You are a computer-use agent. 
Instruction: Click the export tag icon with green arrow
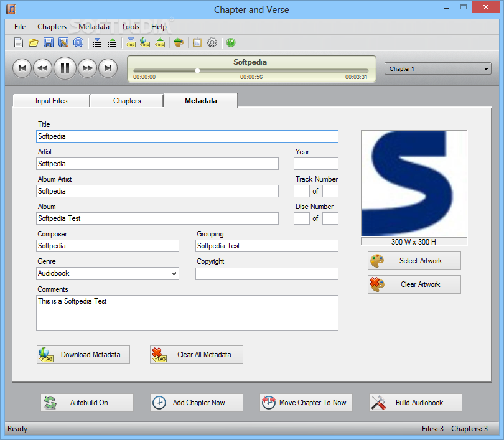(x=160, y=42)
